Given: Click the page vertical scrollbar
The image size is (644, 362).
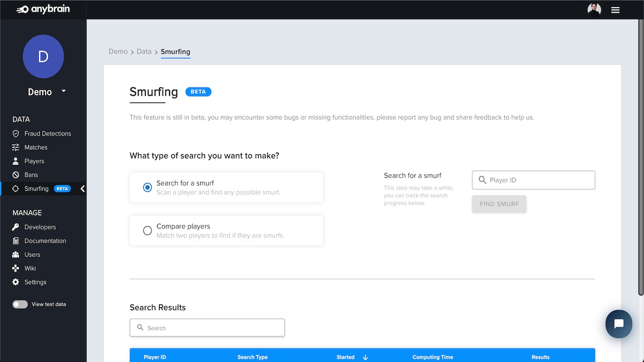Looking at the screenshot, I should [641, 157].
